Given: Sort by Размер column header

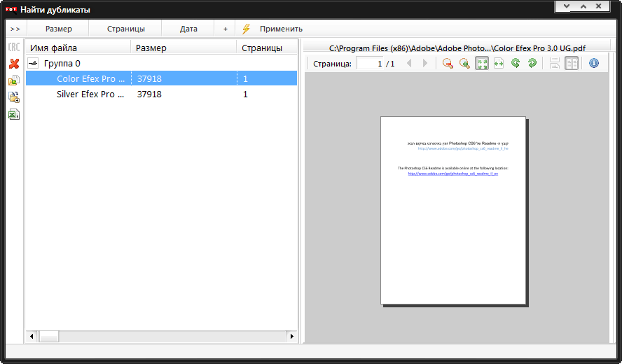Looking at the screenshot, I should (184, 48).
